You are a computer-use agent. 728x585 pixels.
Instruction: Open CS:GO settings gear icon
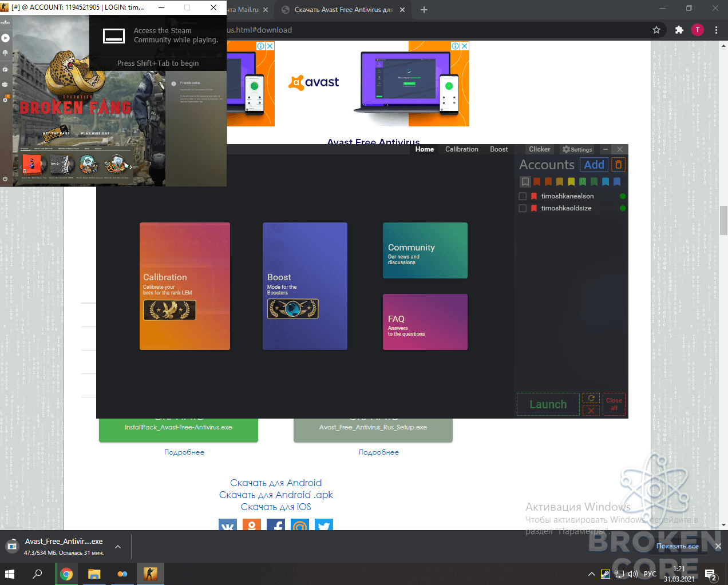(x=5, y=100)
